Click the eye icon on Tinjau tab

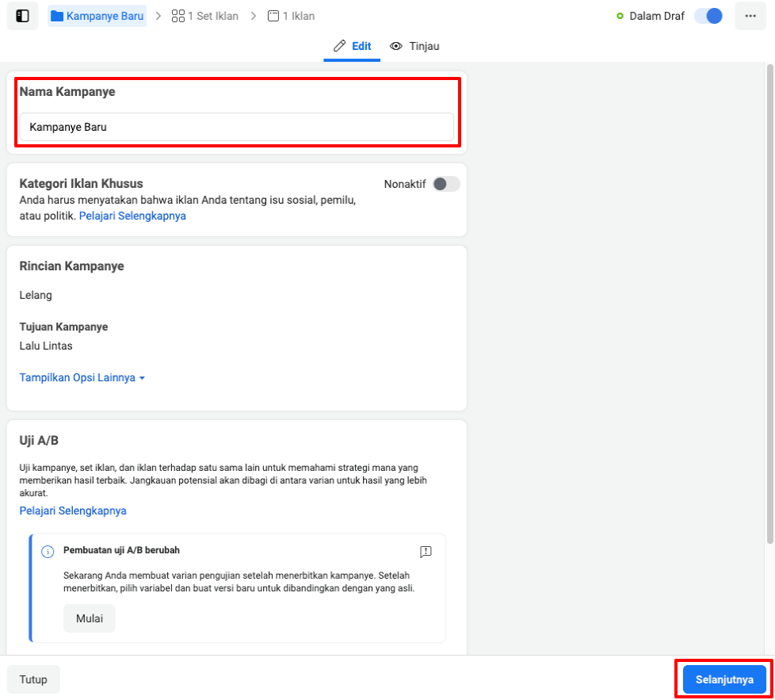(396, 46)
